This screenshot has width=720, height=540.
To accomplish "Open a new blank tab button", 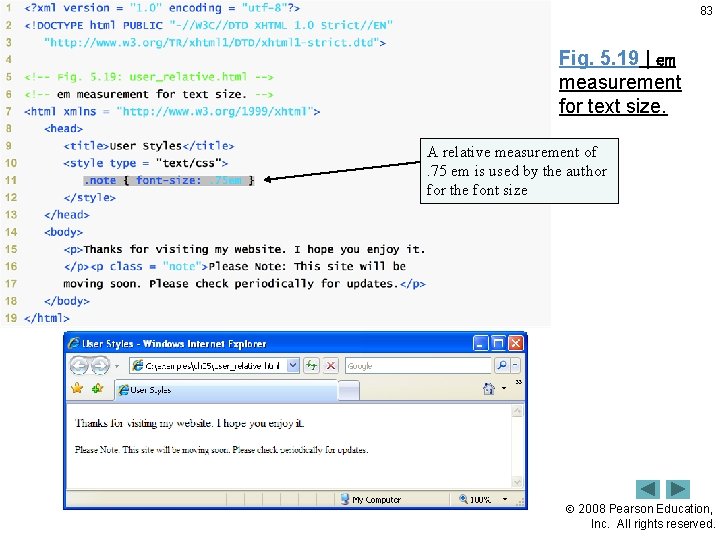I will click(x=349, y=390).
